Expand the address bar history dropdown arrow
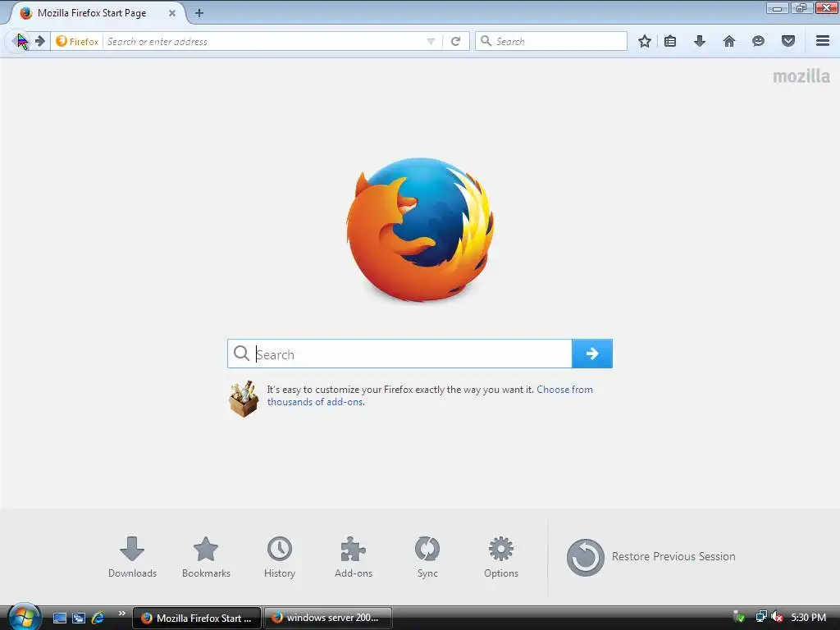The height and width of the screenshot is (630, 840). coord(431,41)
